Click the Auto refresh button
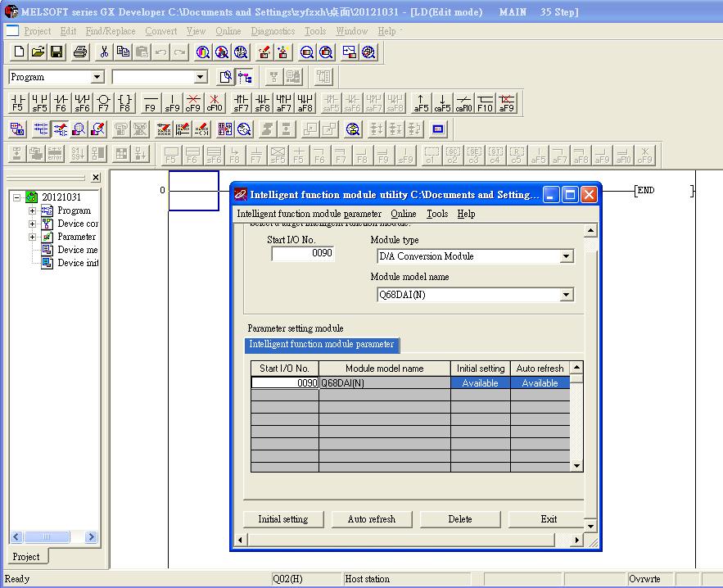This screenshot has width=723, height=588. pyautogui.click(x=372, y=519)
